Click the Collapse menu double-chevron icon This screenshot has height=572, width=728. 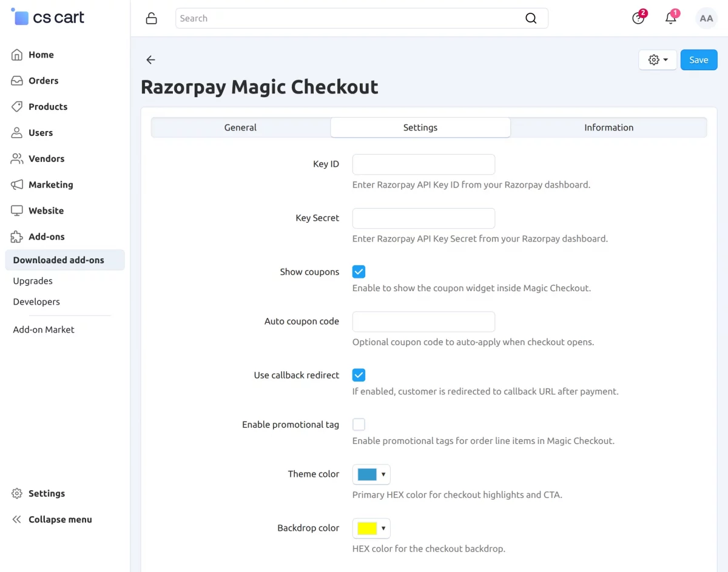(17, 520)
